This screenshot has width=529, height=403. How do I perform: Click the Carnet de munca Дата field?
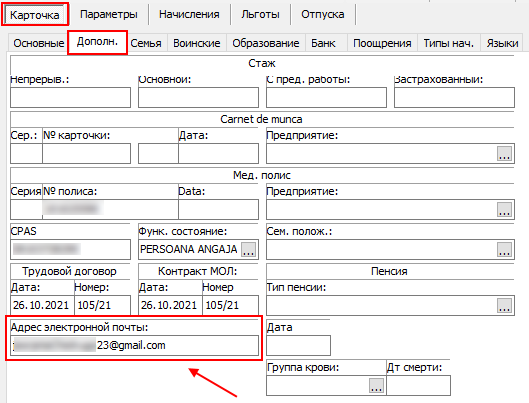coord(218,153)
